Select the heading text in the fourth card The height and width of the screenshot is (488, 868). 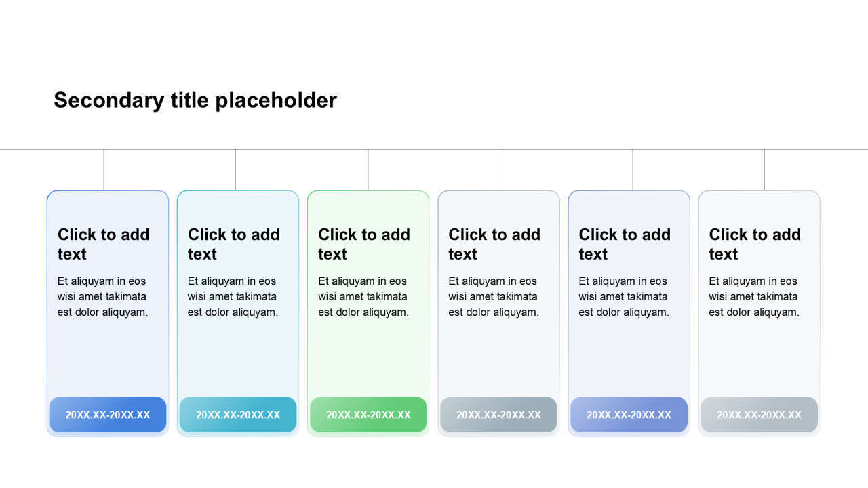click(x=494, y=244)
